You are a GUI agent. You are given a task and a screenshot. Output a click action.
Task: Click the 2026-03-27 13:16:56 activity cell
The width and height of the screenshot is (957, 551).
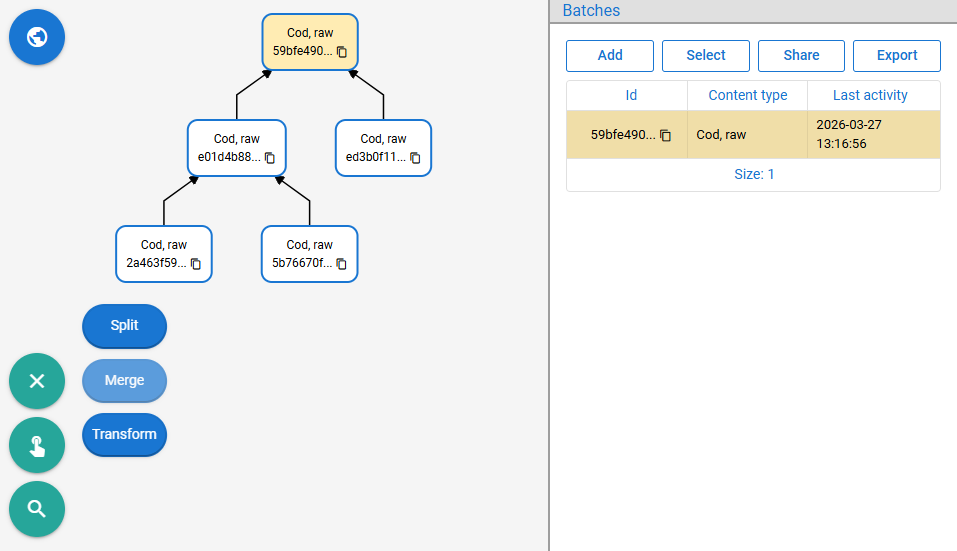coord(874,135)
